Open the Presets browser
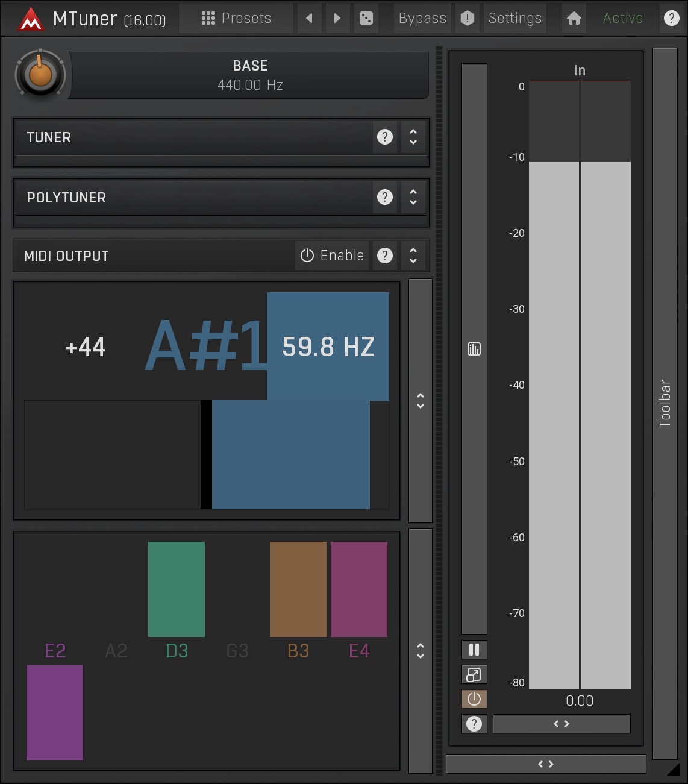This screenshot has height=784, width=688. pos(236,18)
